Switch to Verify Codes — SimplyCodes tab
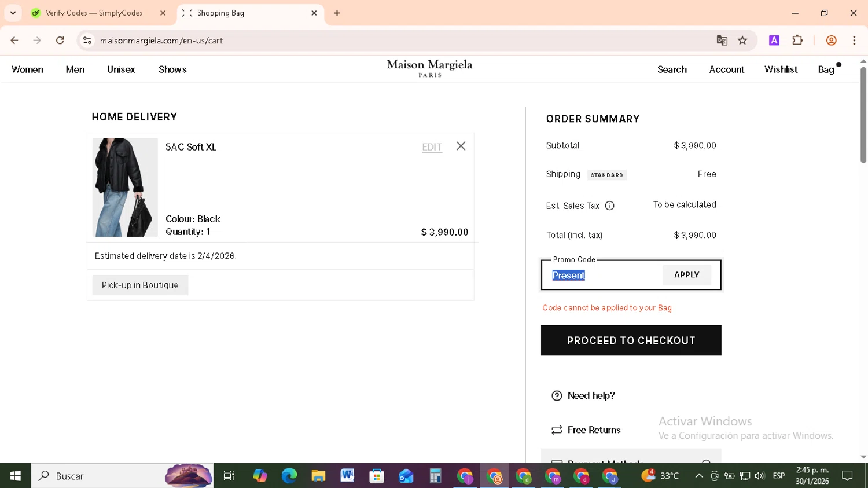The width and height of the screenshot is (868, 488). point(94,13)
